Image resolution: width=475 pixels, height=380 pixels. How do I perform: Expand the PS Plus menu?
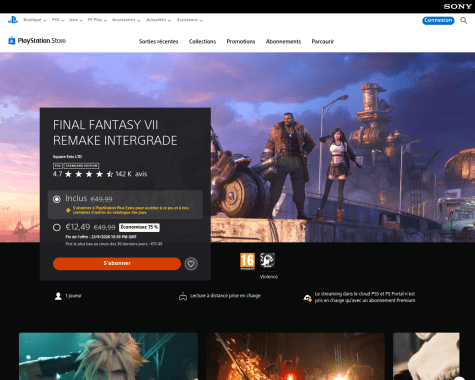tap(97, 20)
